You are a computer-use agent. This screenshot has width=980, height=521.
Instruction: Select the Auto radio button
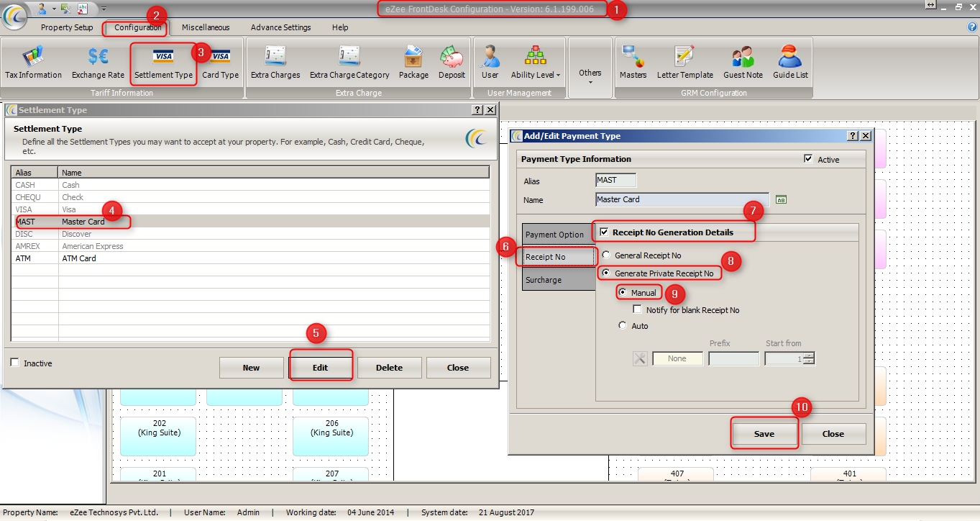point(623,326)
